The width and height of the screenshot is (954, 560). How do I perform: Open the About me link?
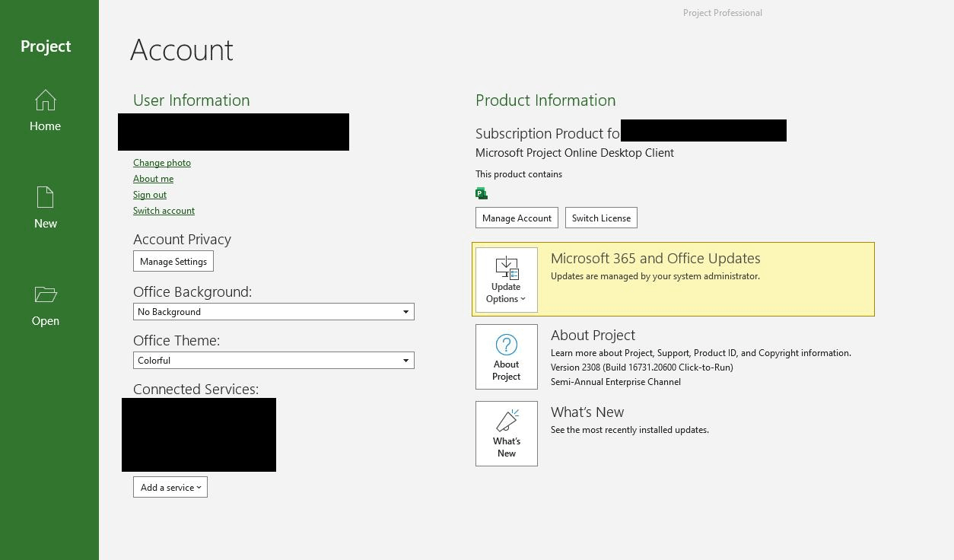(153, 178)
